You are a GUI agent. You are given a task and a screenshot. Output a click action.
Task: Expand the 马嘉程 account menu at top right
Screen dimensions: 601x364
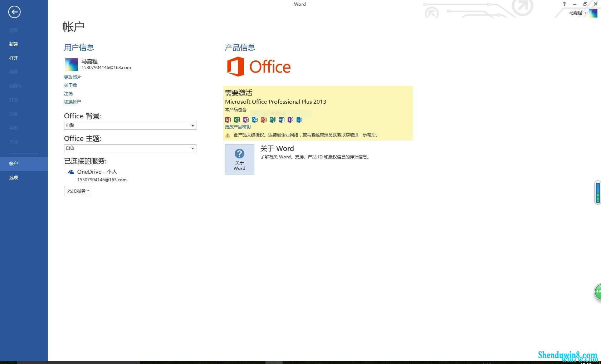pos(577,13)
